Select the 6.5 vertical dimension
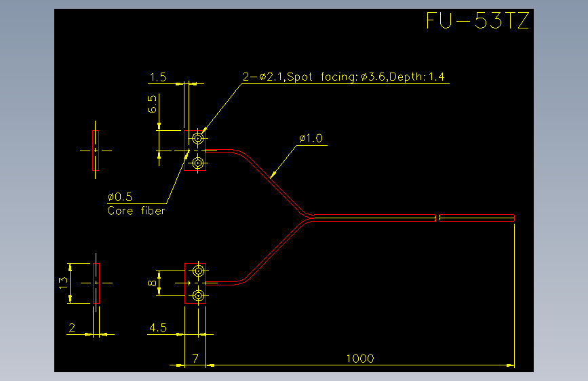Image resolution: width=588 pixels, height=381 pixels. click(152, 104)
